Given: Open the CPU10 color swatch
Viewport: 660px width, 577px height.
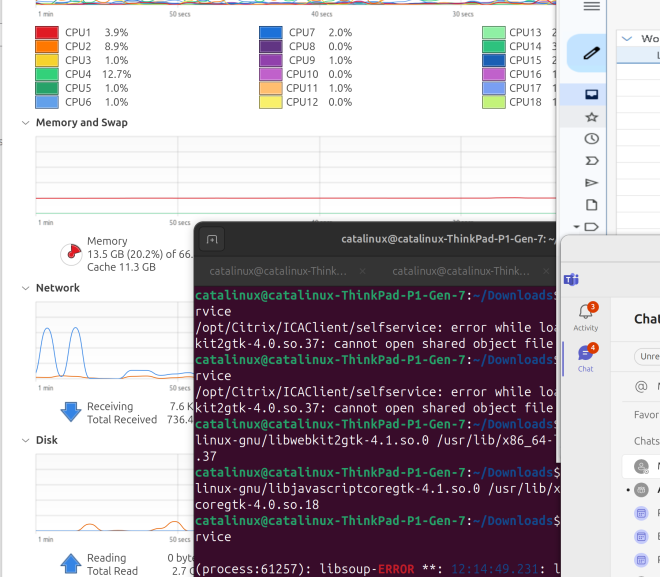Looking at the screenshot, I should click(271, 74).
